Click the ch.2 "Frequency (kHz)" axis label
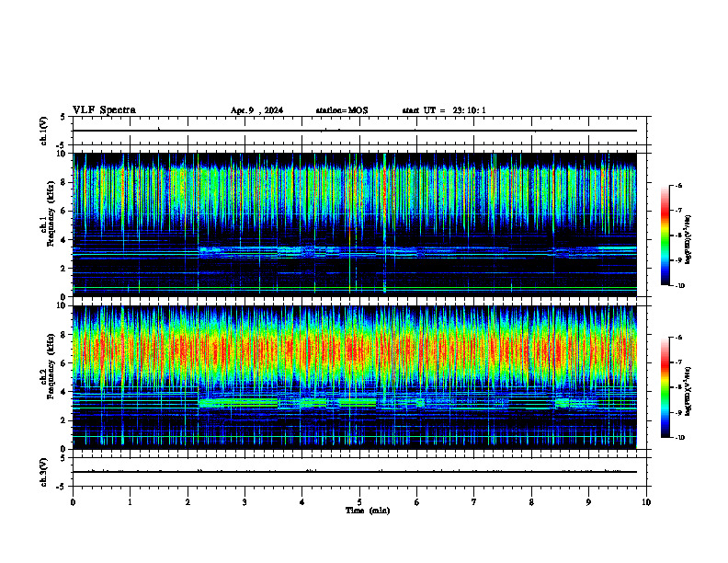This screenshot has height=563, width=728. pyautogui.click(x=51, y=365)
